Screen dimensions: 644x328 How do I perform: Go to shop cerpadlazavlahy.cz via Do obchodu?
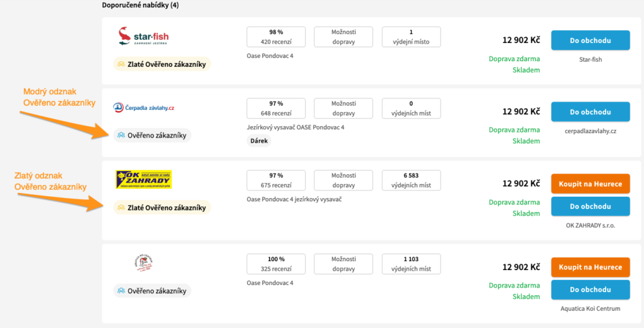590,112
